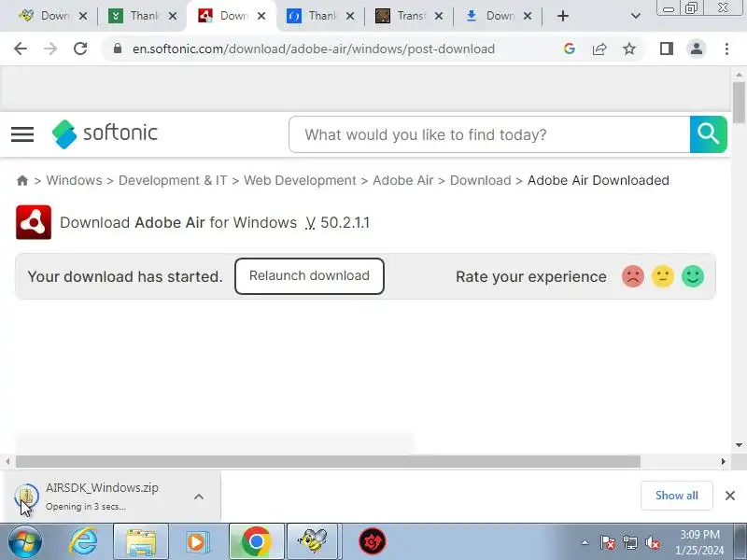Close the Trans tab
This screenshot has width=747, height=560.
[x=439, y=16]
